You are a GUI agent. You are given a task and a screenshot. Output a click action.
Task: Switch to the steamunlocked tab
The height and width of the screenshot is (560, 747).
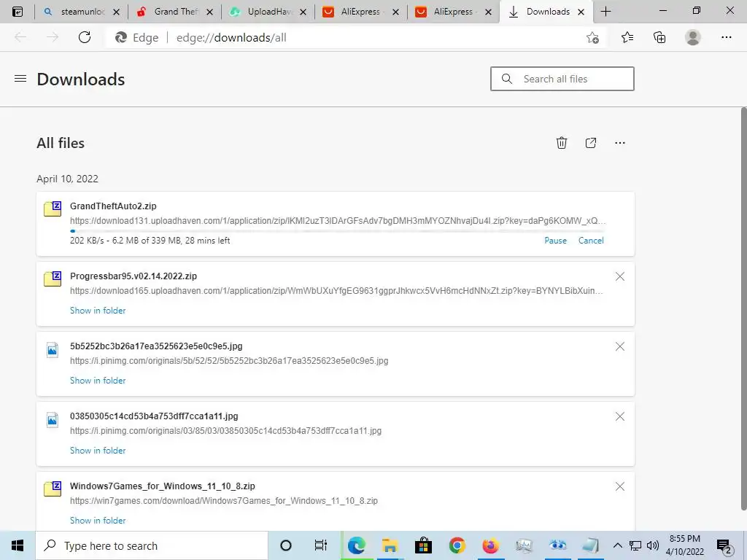coord(81,12)
